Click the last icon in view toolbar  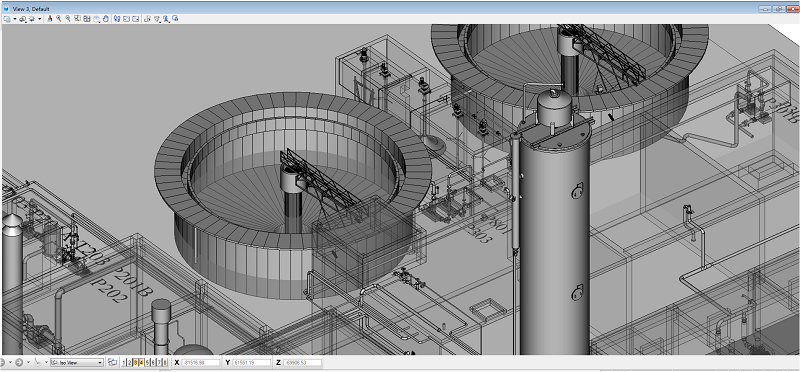[175, 19]
